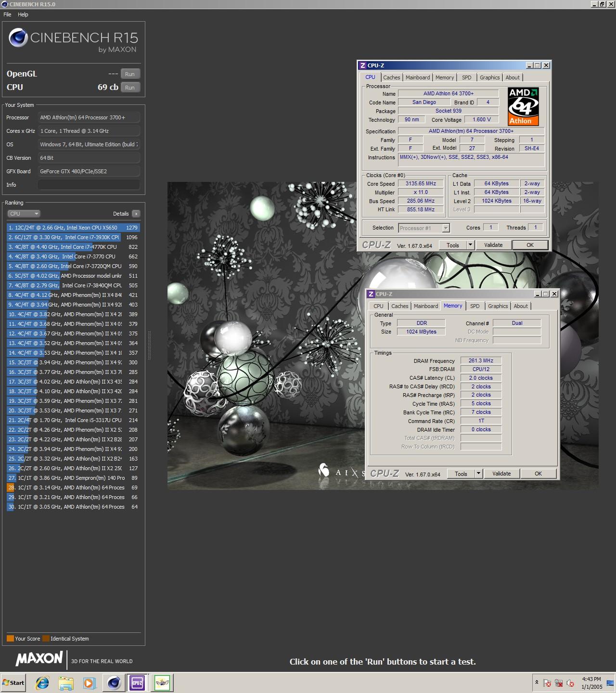This screenshot has width=616, height=693.
Task: Switch to SPD tab in upper CPU-Z window
Action: pyautogui.click(x=467, y=77)
